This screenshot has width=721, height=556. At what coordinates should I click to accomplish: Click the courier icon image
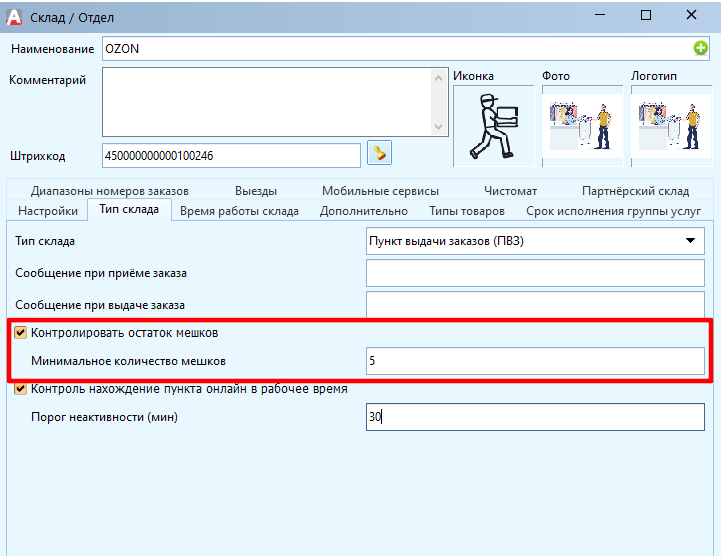[491, 126]
